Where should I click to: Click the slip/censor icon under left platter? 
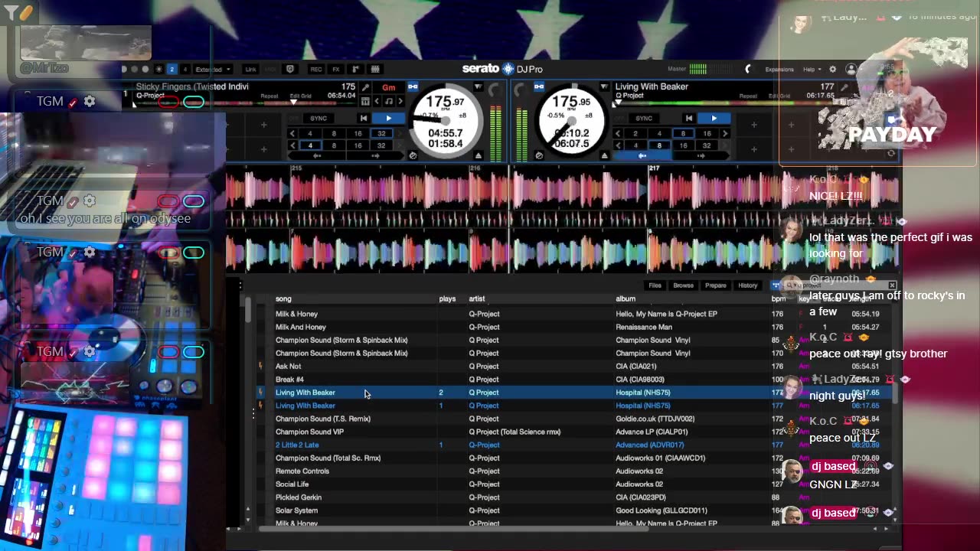413,156
